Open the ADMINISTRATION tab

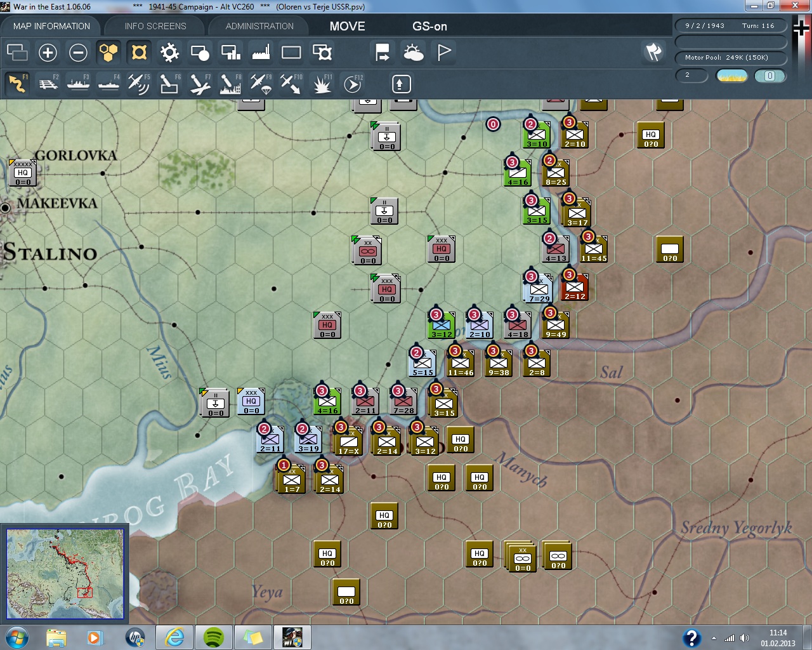click(x=259, y=26)
